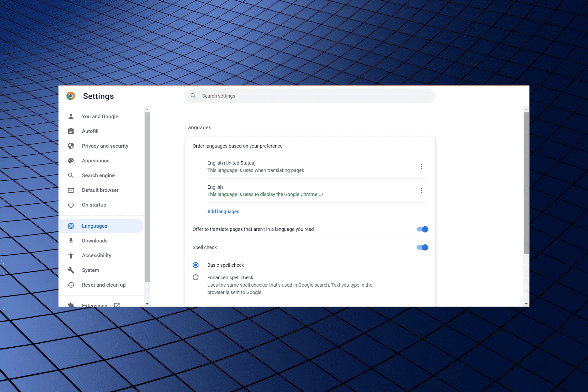This screenshot has width=588, height=392.
Task: Click the You and Google icon
Action: pos(71,116)
